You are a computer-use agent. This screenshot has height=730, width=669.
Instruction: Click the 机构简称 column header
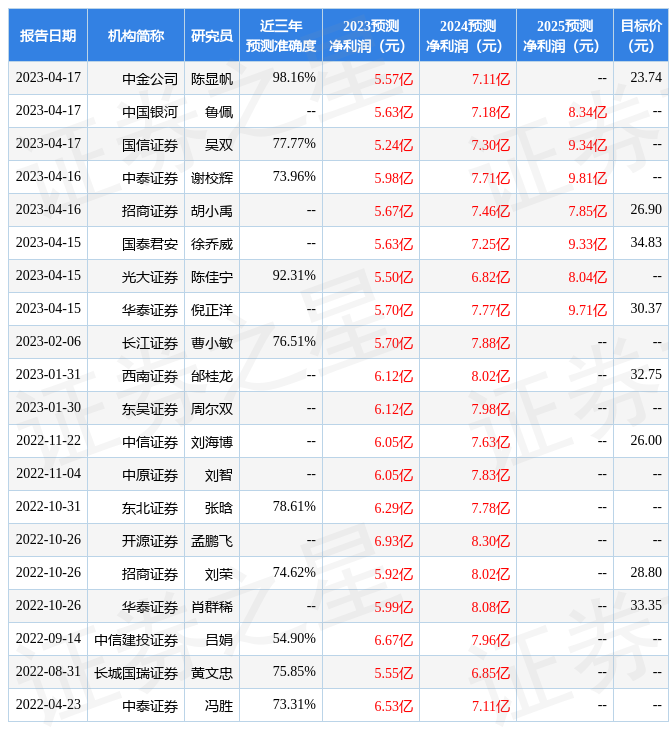[x=136, y=35]
